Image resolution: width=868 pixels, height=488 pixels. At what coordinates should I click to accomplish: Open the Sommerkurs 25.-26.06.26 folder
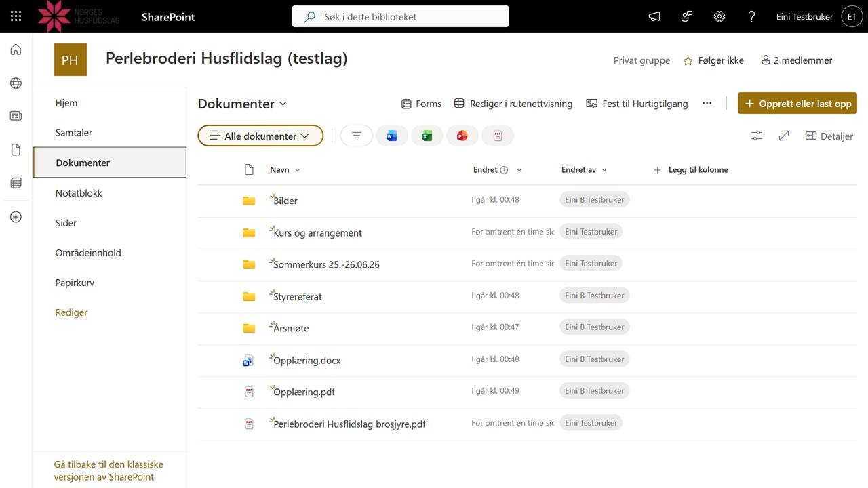(x=326, y=264)
